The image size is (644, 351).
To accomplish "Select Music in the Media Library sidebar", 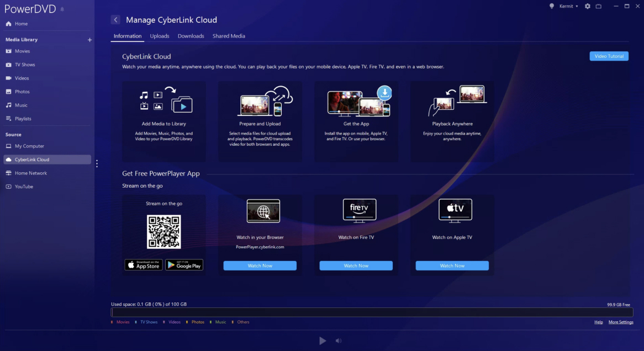I will (22, 105).
